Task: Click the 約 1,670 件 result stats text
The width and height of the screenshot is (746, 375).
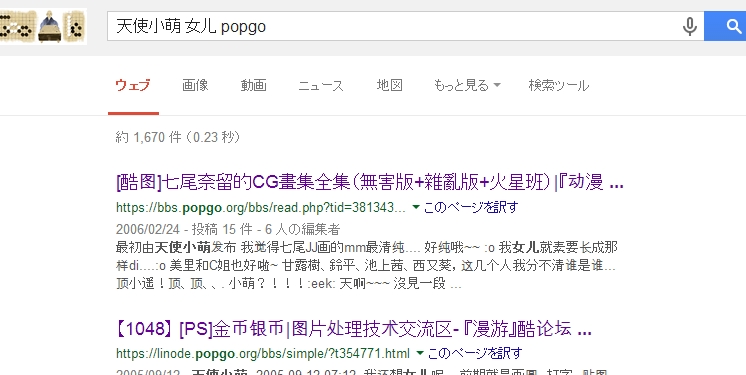Action: tap(177, 137)
